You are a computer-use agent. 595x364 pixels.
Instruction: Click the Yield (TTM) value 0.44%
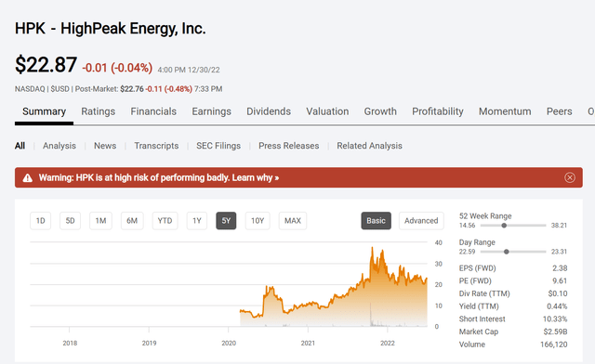[x=557, y=306]
